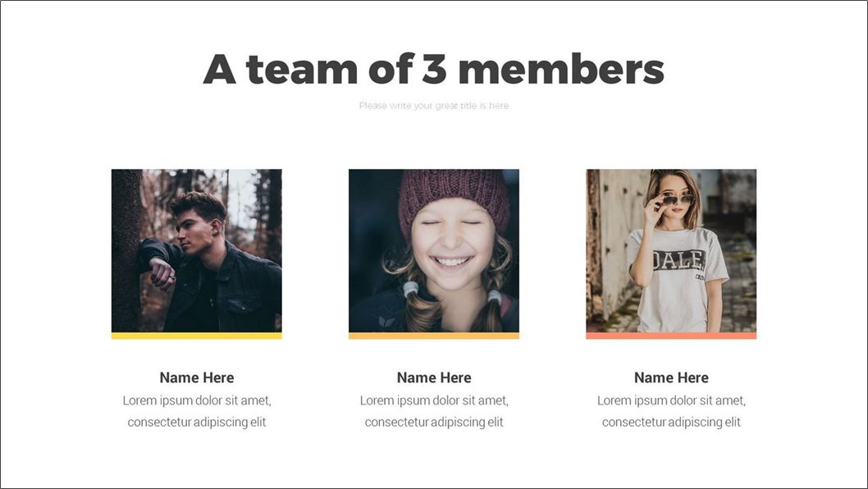This screenshot has width=868, height=489.
Task: Click the t-shirt lettering in third photo
Action: (678, 260)
